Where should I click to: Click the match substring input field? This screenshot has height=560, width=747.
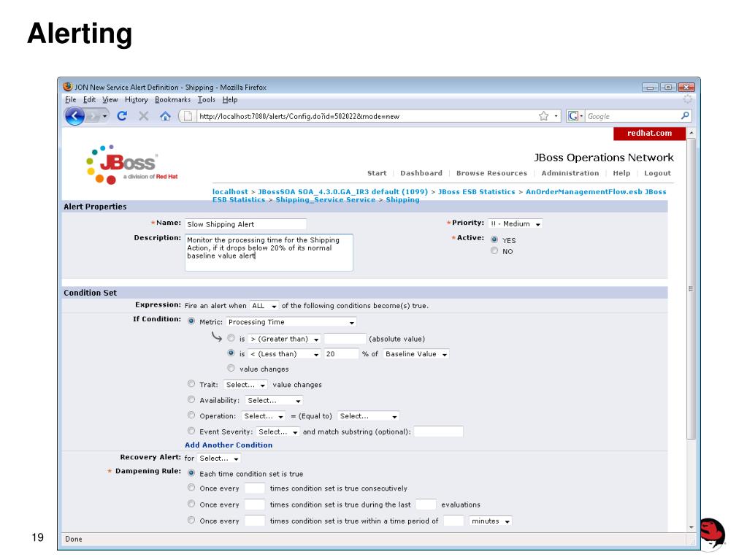point(438,432)
